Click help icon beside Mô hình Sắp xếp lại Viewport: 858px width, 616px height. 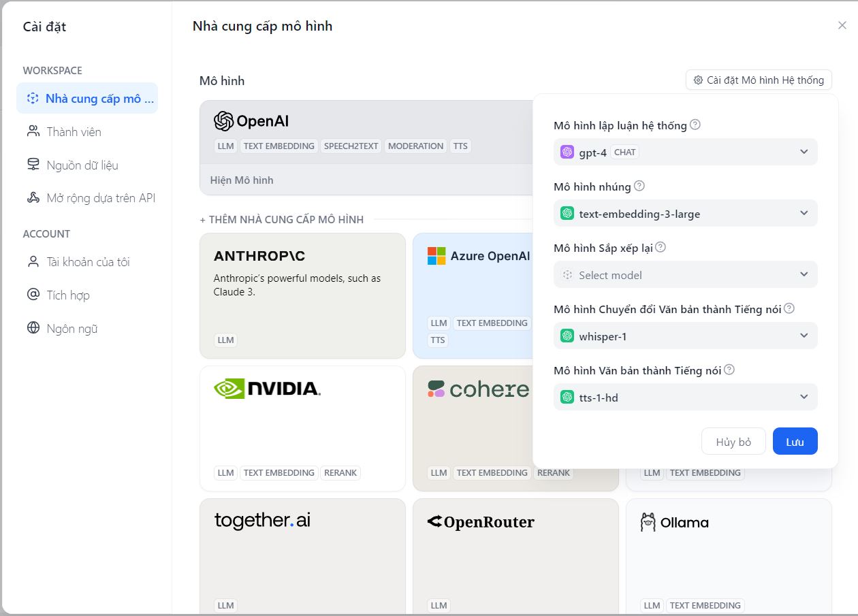[661, 247]
